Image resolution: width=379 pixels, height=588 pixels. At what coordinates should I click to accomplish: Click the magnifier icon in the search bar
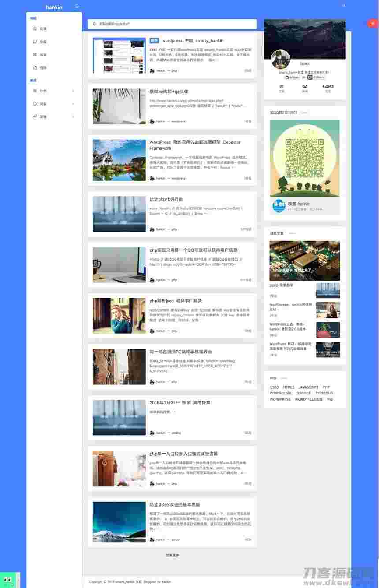[x=94, y=24]
